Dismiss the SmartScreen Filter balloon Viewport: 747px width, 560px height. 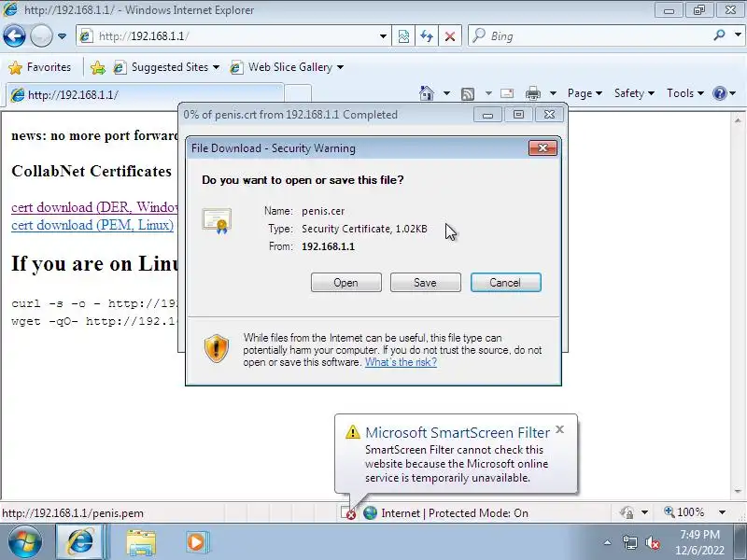click(559, 429)
